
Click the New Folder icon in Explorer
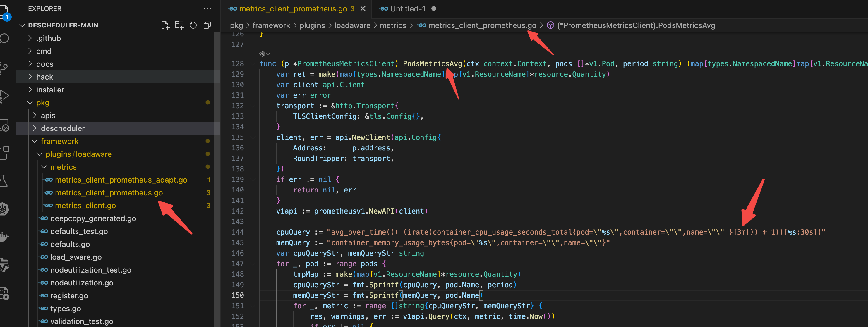point(179,25)
